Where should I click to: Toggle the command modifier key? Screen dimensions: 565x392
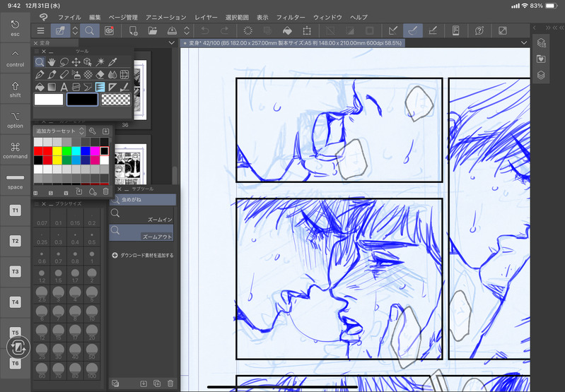click(x=15, y=150)
